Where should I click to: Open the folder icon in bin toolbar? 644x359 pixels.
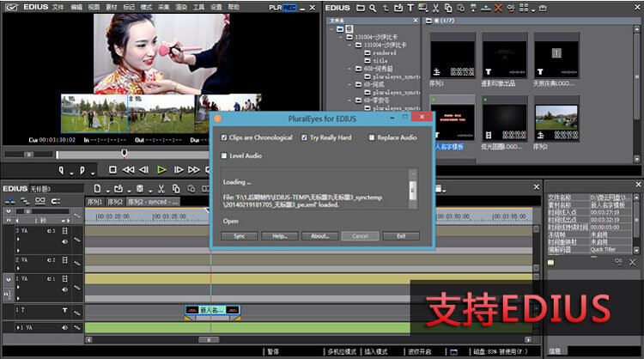(x=360, y=8)
